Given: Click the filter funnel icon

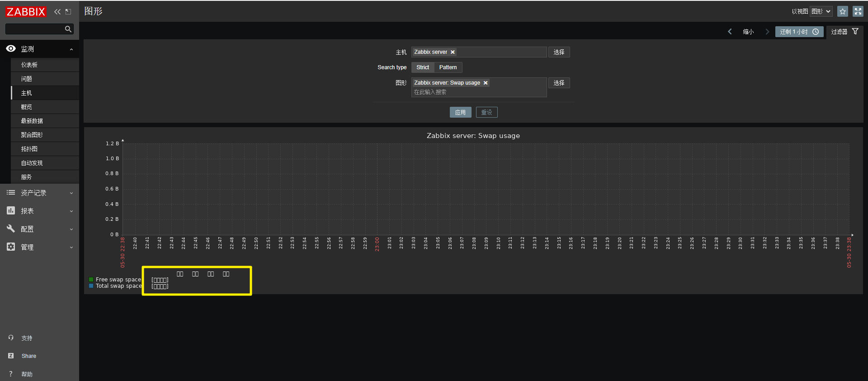Looking at the screenshot, I should tap(855, 31).
